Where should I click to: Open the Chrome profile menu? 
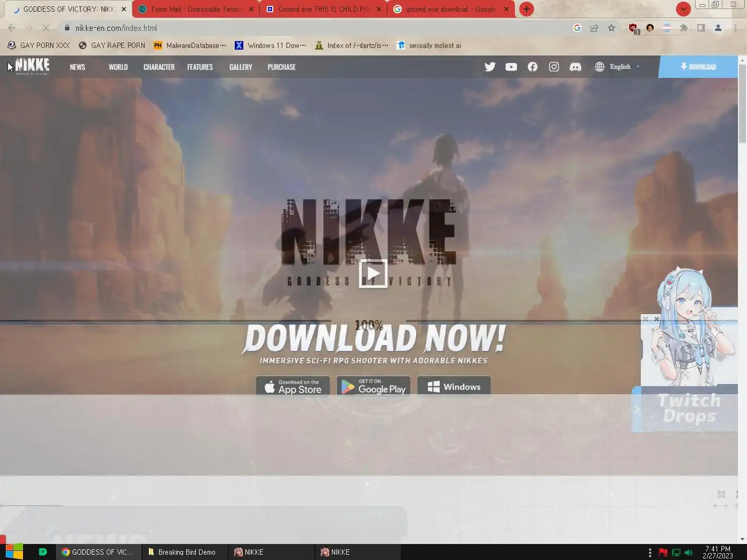point(718,28)
